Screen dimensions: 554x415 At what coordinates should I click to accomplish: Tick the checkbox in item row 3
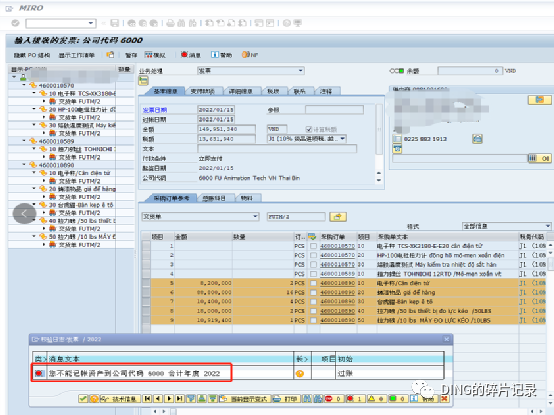coord(313,264)
